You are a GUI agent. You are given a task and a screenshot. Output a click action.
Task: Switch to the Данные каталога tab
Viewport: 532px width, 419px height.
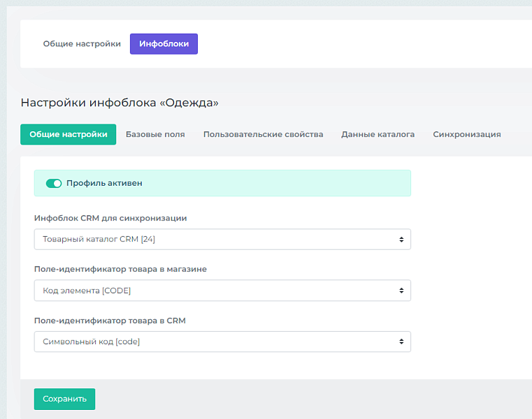(x=378, y=135)
